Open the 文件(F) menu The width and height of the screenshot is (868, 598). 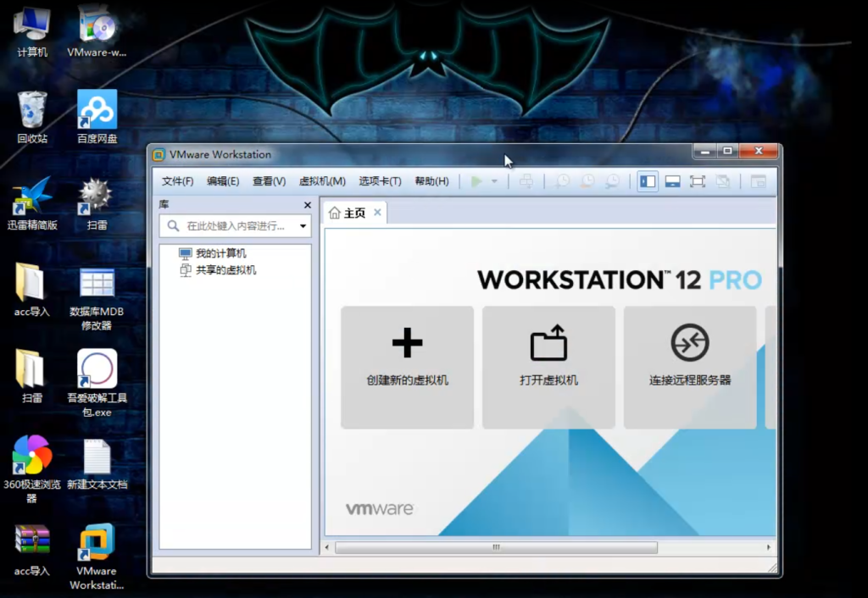(177, 181)
